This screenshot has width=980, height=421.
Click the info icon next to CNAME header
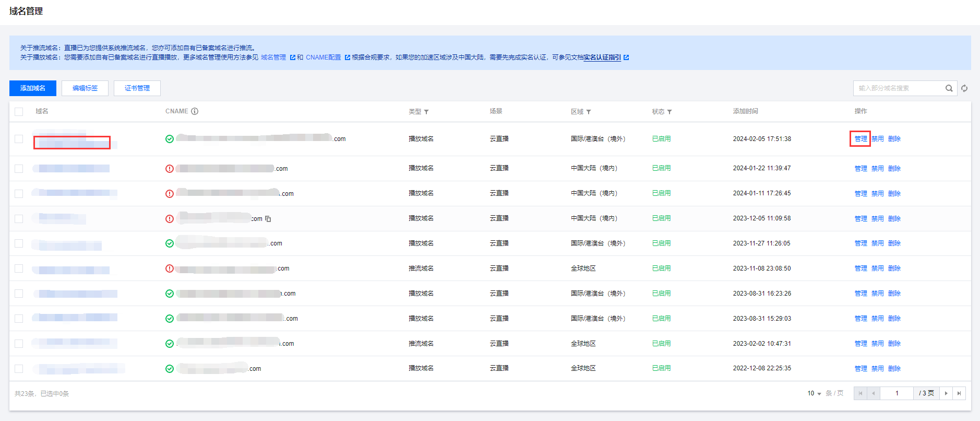pos(195,111)
